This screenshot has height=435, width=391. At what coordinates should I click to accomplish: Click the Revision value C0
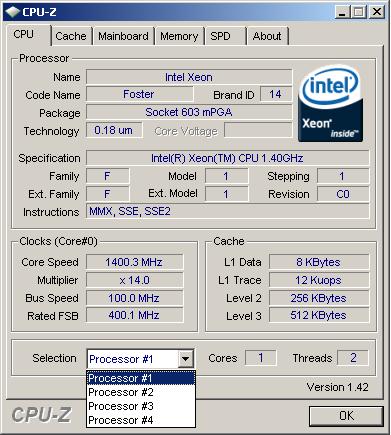coord(343,194)
